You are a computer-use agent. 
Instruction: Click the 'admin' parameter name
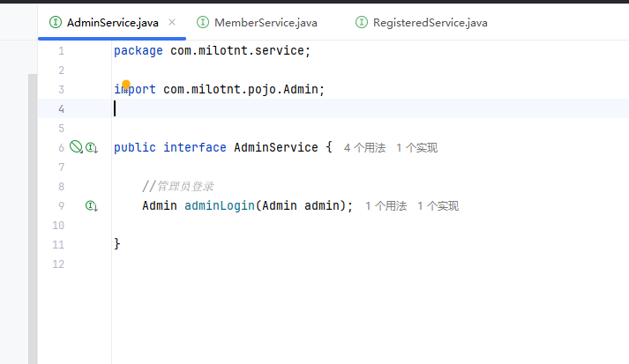point(322,205)
